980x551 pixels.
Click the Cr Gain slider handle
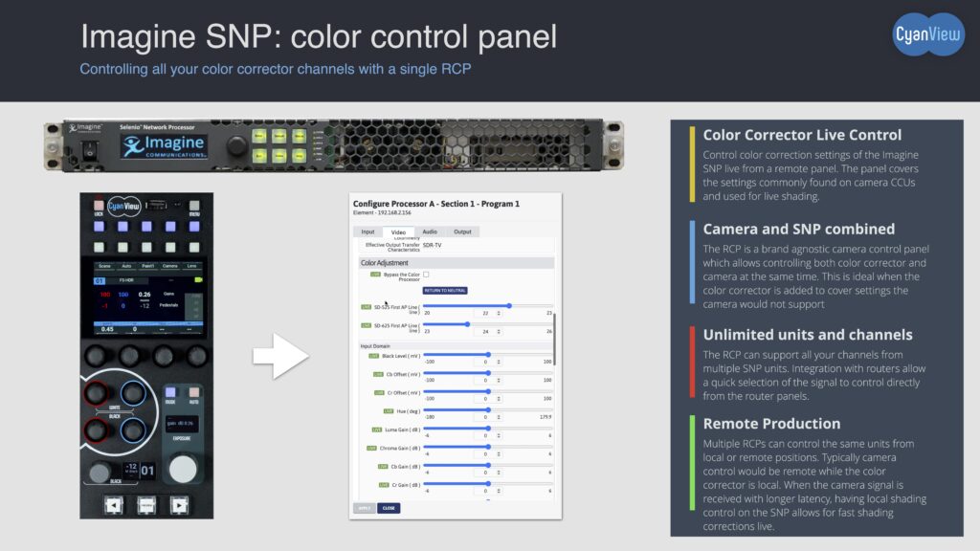coord(488,483)
